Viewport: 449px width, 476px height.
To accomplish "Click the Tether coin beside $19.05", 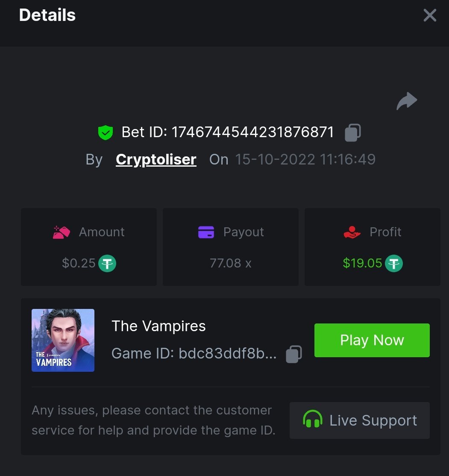I will [393, 263].
